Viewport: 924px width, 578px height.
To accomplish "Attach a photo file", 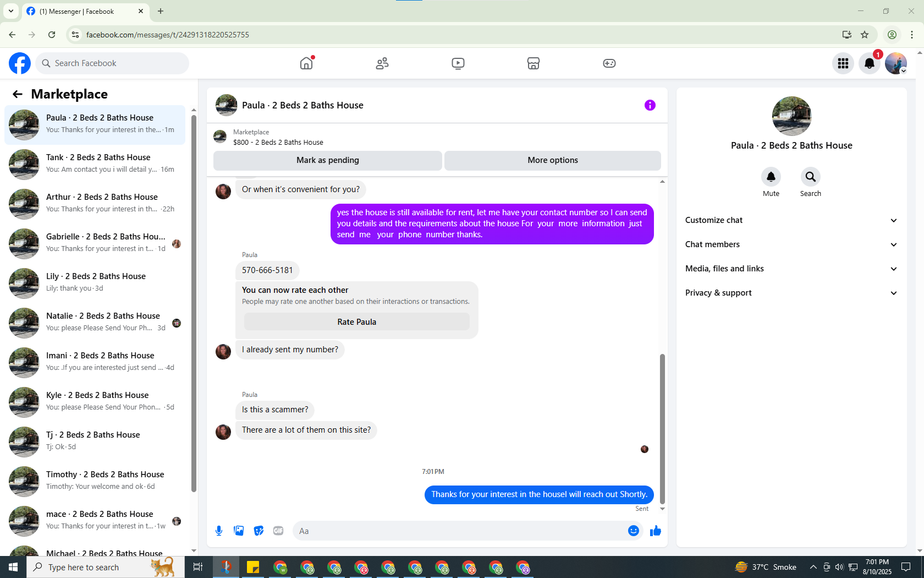I will 239,531.
